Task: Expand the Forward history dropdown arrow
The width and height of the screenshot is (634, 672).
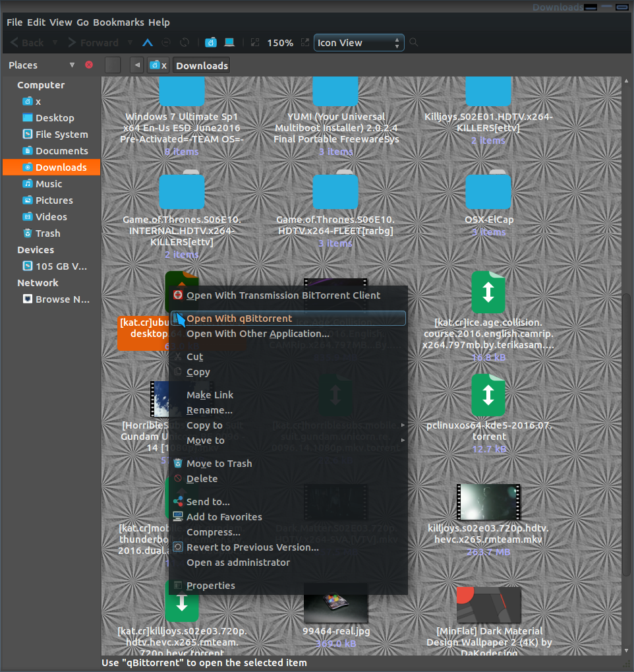Action: (130, 42)
